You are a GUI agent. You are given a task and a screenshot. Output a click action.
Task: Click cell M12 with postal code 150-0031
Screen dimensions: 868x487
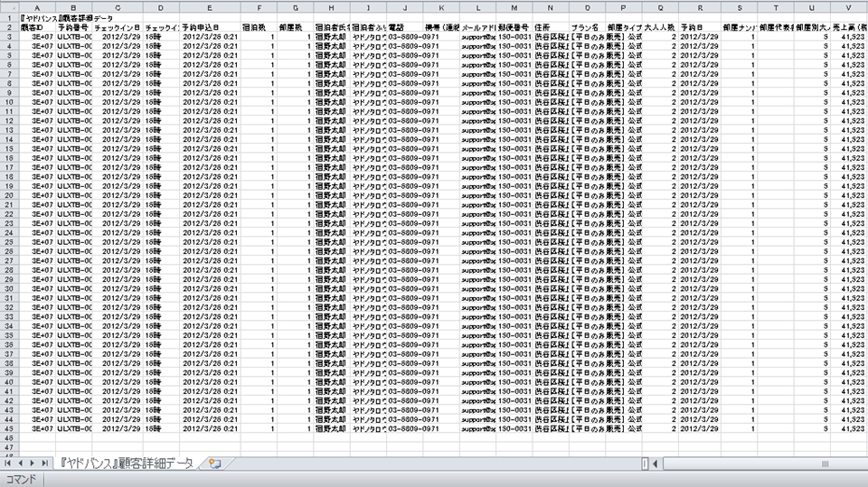[514, 121]
